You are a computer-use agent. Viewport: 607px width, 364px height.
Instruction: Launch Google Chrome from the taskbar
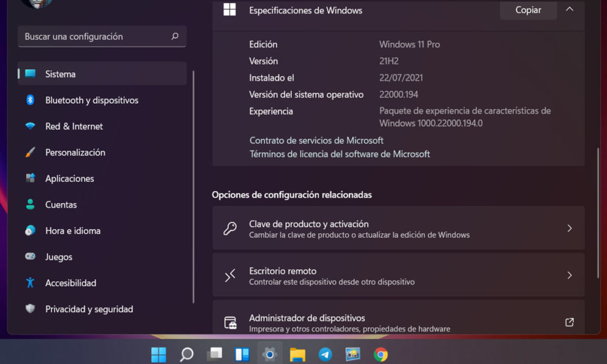[380, 354]
